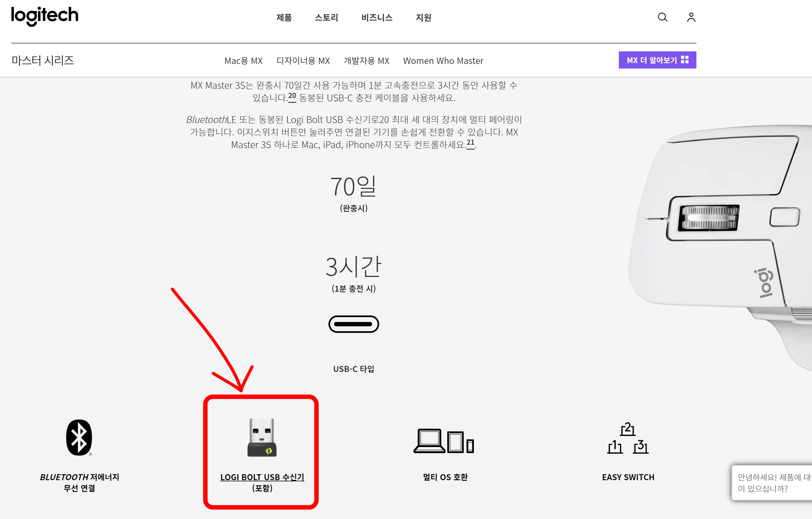
Task: Go to 디자이너용 MX page
Action: point(303,61)
